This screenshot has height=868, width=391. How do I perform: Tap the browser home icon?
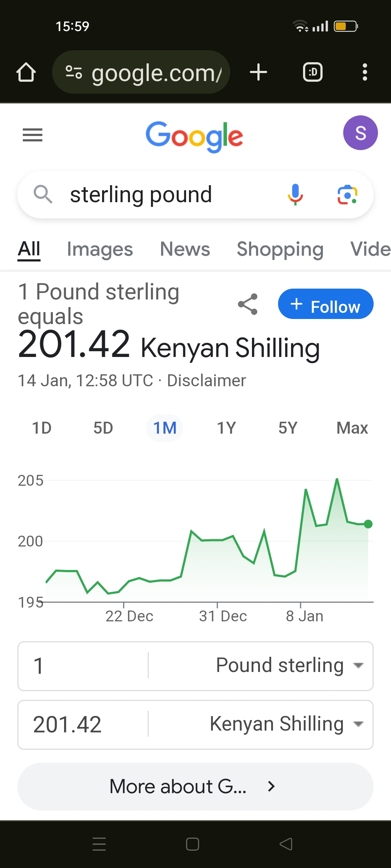pos(26,72)
